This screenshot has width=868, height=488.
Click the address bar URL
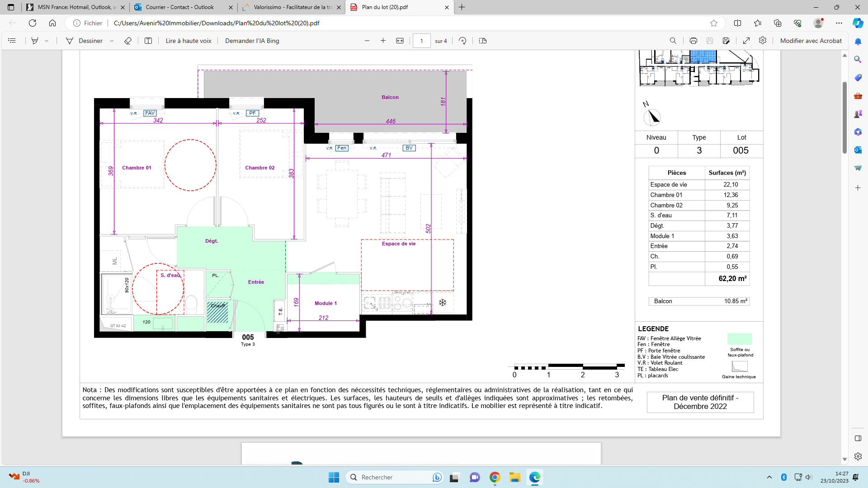click(217, 23)
